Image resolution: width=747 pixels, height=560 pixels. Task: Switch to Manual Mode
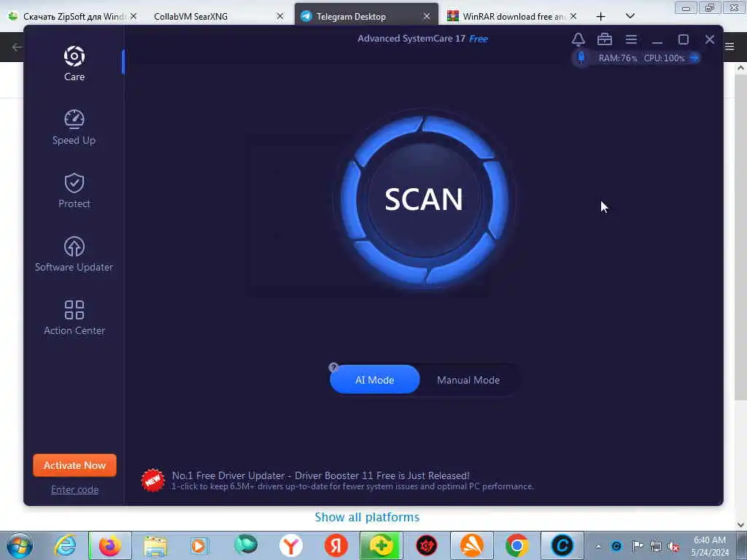(468, 379)
